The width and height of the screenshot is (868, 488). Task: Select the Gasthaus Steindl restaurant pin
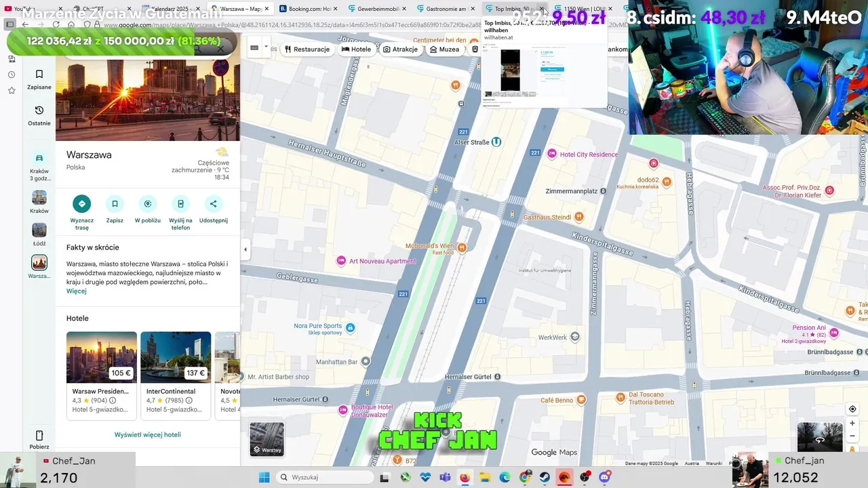(x=578, y=217)
